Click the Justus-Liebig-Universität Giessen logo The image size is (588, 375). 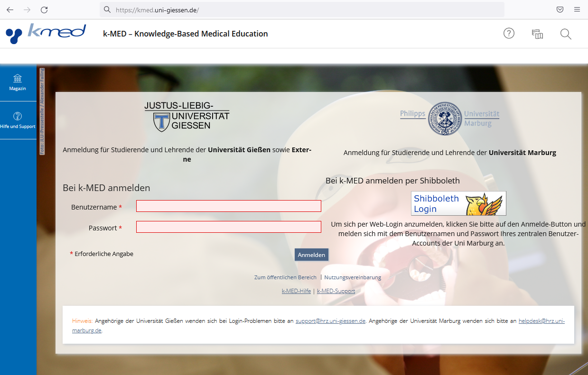pyautogui.click(x=187, y=116)
